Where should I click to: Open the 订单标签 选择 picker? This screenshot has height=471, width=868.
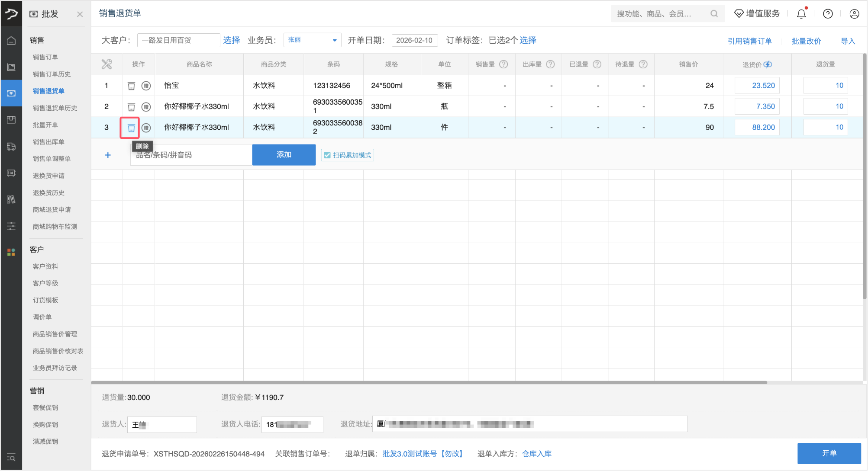529,40
